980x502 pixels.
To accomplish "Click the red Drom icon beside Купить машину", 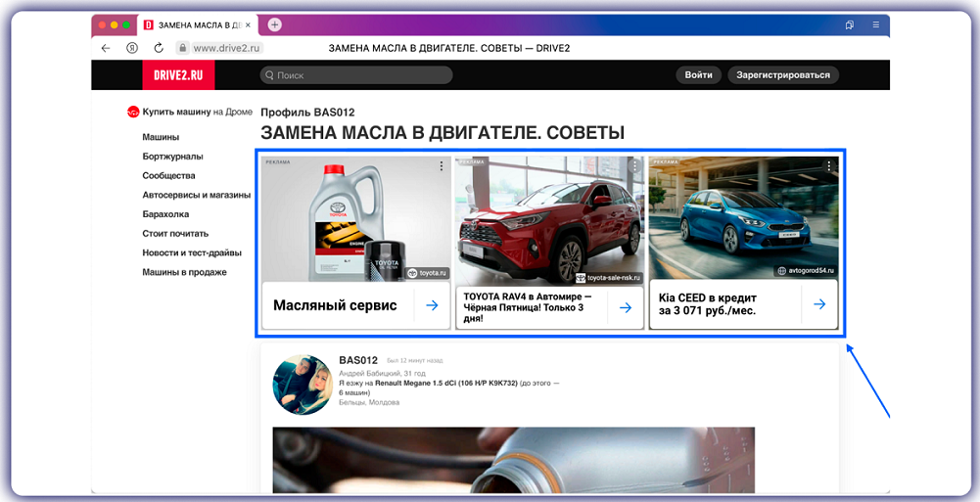I will point(133,112).
